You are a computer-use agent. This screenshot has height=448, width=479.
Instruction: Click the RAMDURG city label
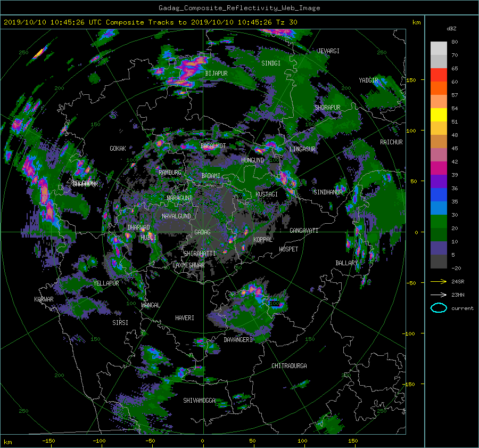coord(170,173)
